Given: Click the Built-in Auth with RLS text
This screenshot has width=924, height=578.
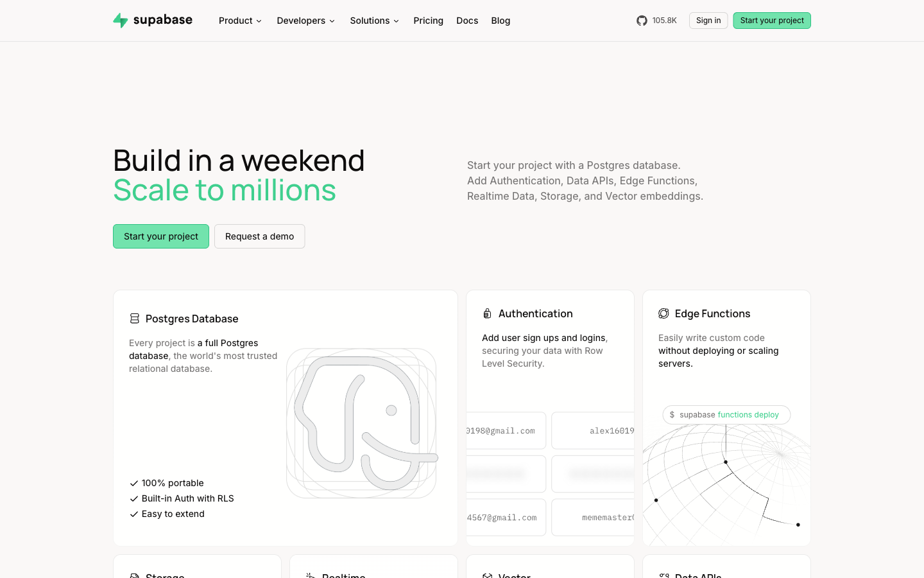Looking at the screenshot, I should 188,498.
